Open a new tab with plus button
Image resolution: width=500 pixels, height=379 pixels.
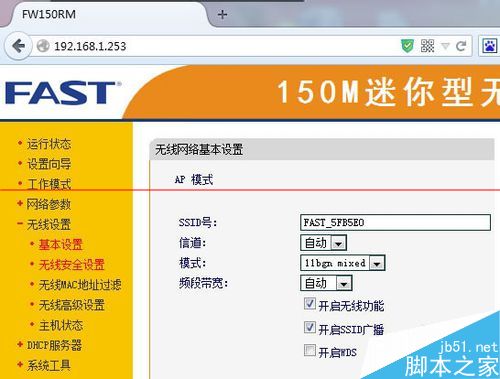click(222, 15)
